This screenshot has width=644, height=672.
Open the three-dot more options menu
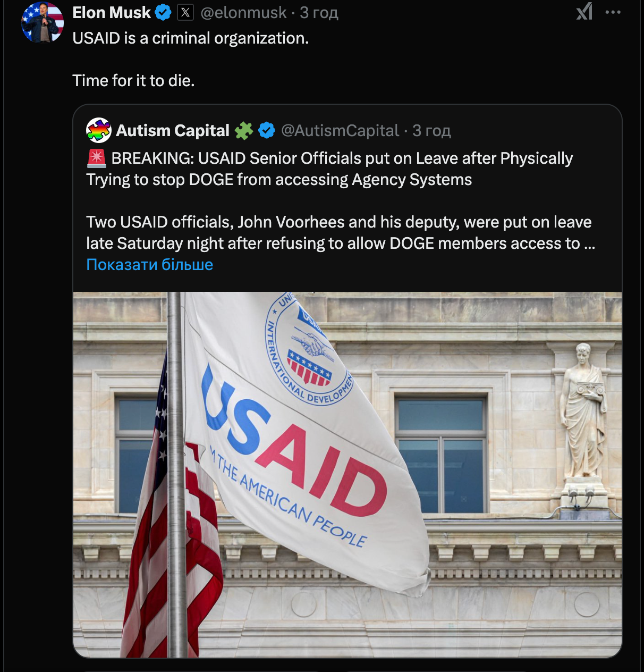pos(613,12)
